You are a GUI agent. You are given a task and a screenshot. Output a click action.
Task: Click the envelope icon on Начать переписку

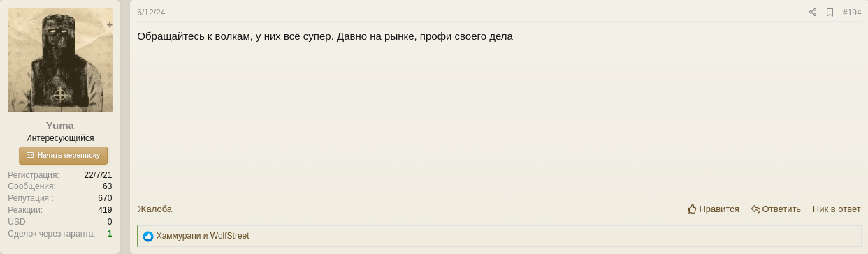(x=30, y=155)
